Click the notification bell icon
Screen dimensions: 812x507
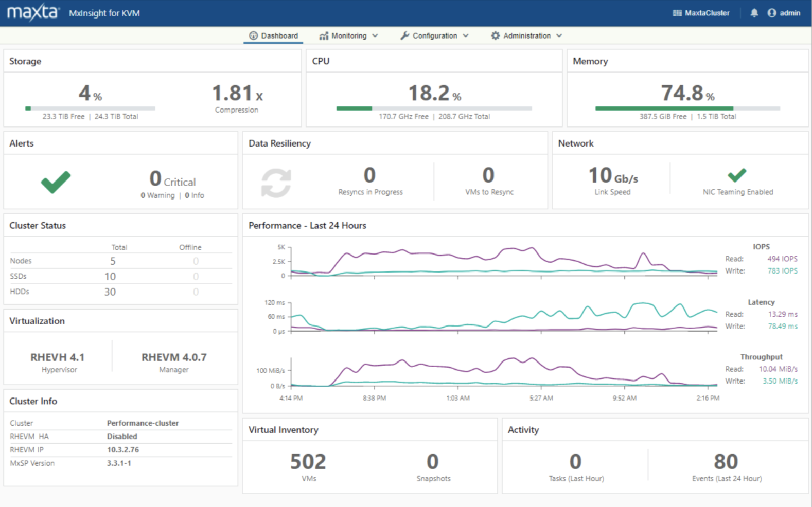pos(754,13)
